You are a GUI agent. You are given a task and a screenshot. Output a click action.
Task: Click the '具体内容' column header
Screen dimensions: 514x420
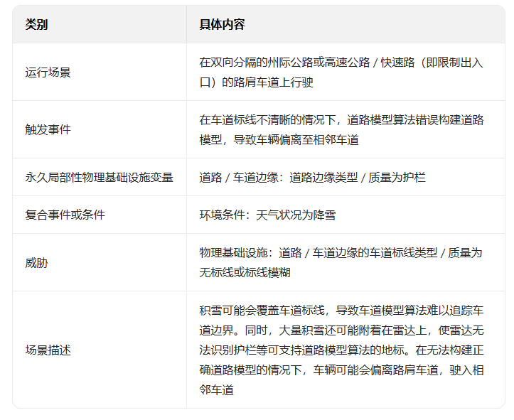222,24
